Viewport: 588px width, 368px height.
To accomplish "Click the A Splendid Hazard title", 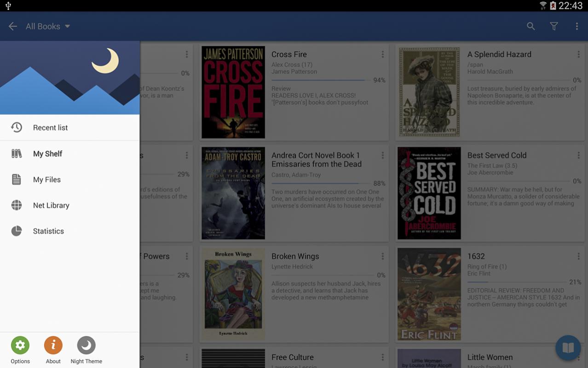I will [499, 54].
